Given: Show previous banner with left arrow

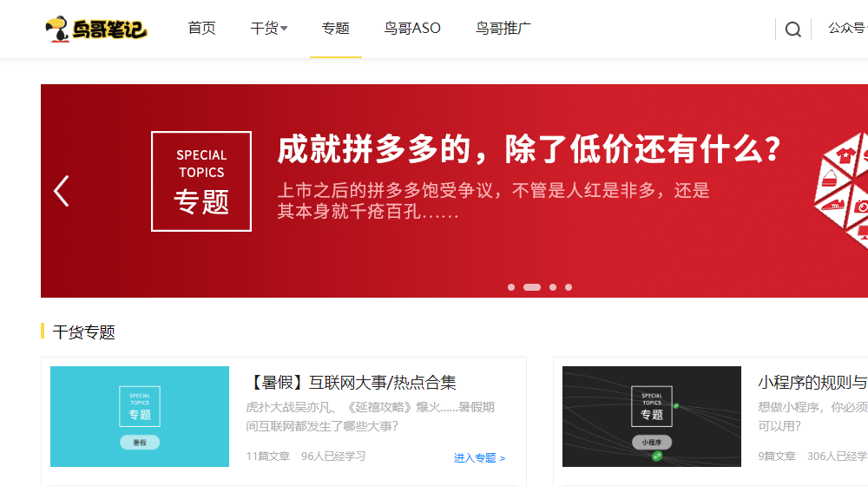Looking at the screenshot, I should [62, 191].
